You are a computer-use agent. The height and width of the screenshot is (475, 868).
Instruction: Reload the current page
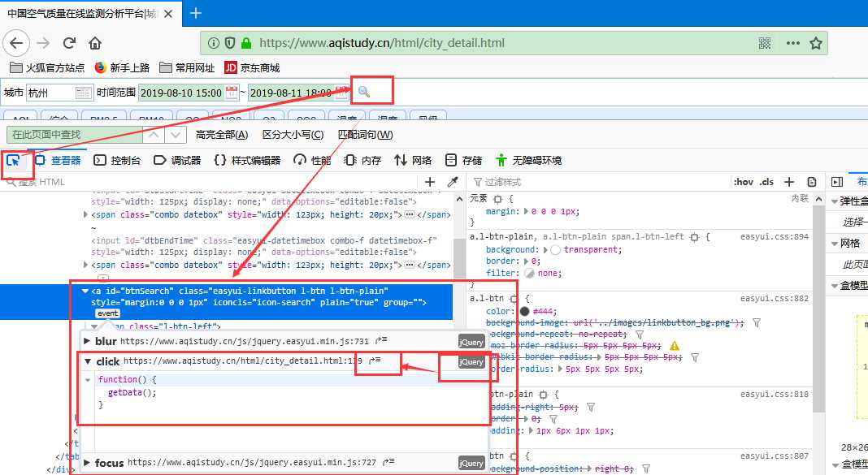(x=69, y=43)
